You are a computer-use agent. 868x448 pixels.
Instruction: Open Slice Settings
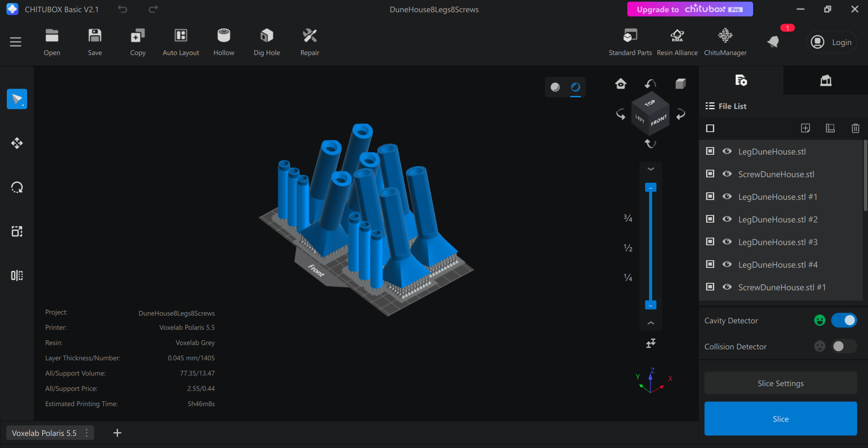(781, 383)
